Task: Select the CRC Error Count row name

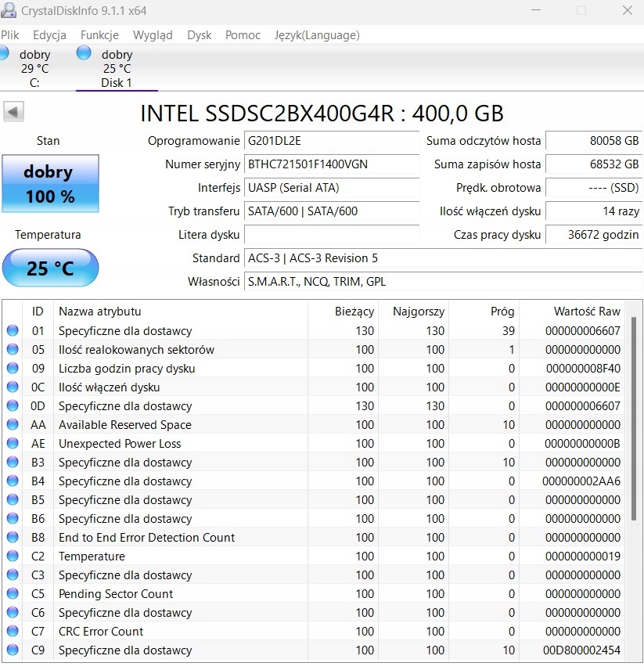Action: [101, 632]
